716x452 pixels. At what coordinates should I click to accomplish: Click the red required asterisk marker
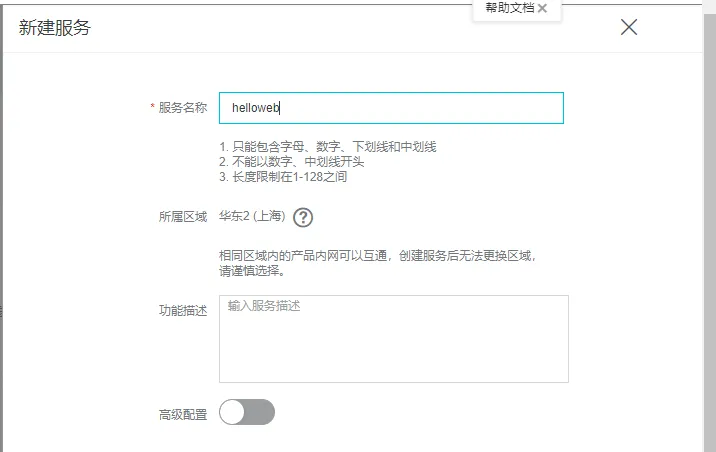152,107
